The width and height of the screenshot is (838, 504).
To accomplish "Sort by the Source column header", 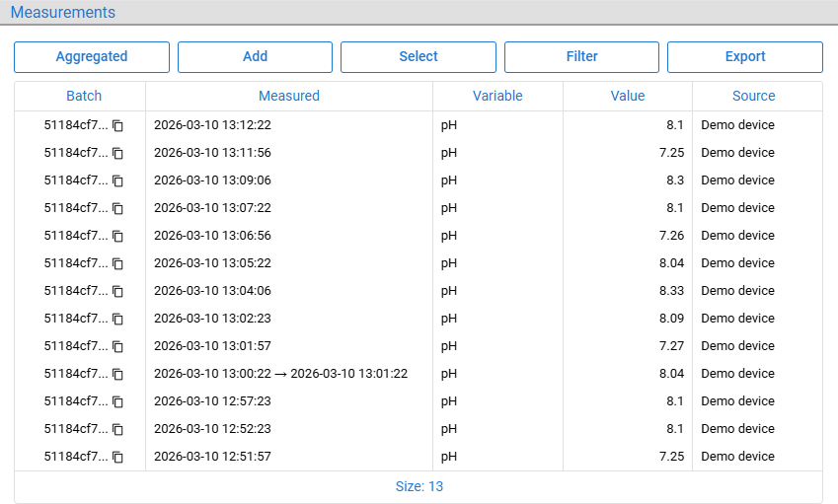I will point(753,96).
